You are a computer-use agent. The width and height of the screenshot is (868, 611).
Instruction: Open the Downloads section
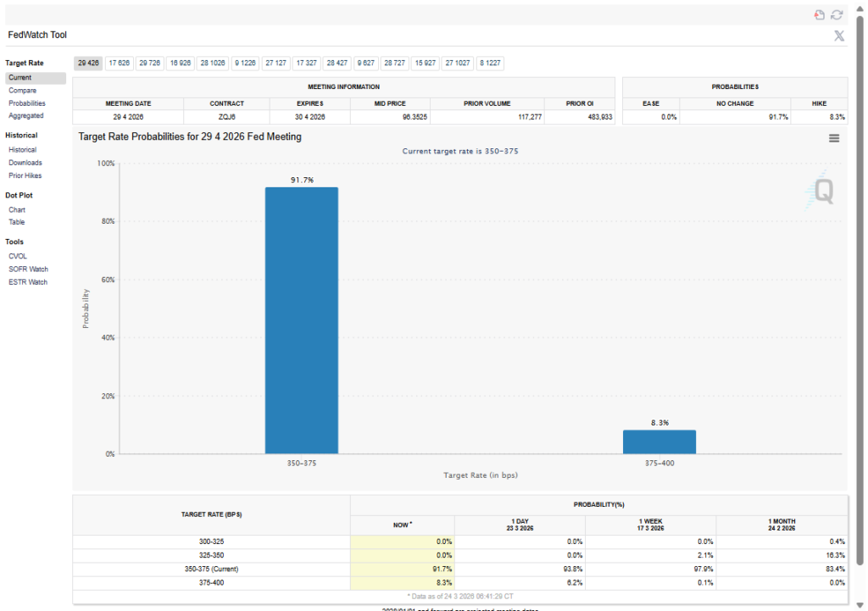[26, 163]
